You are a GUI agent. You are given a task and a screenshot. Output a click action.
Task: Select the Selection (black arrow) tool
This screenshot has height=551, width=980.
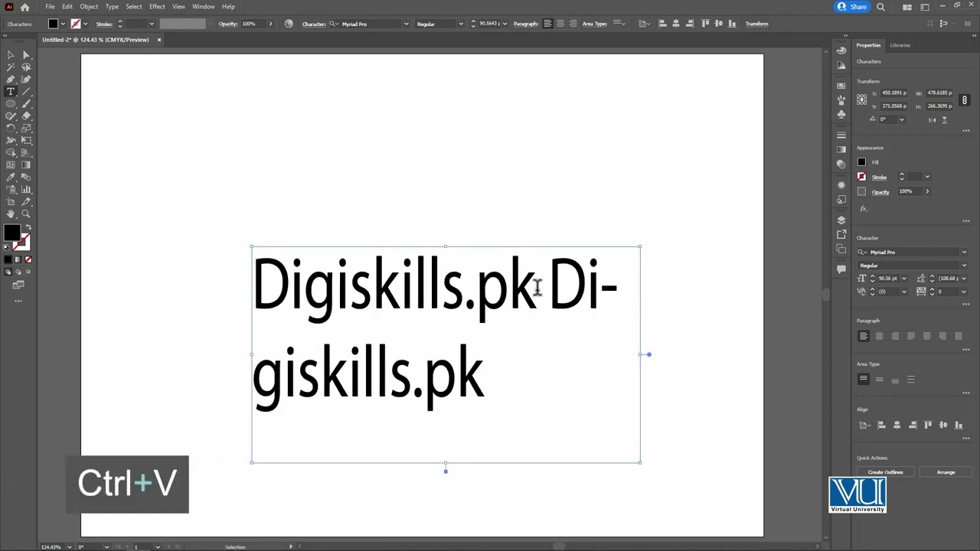tap(11, 55)
